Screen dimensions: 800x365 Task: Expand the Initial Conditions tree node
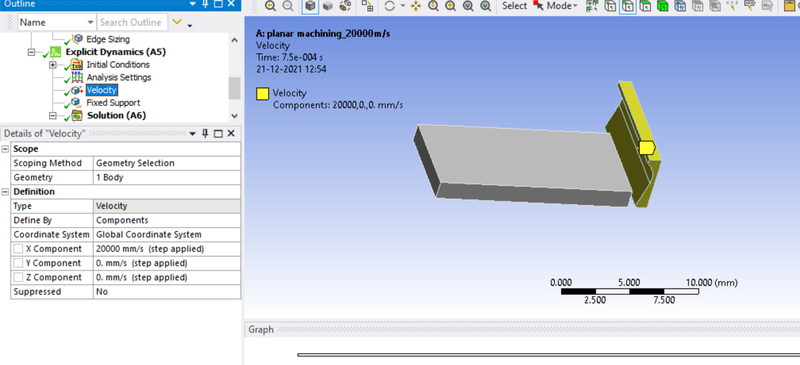[53, 65]
